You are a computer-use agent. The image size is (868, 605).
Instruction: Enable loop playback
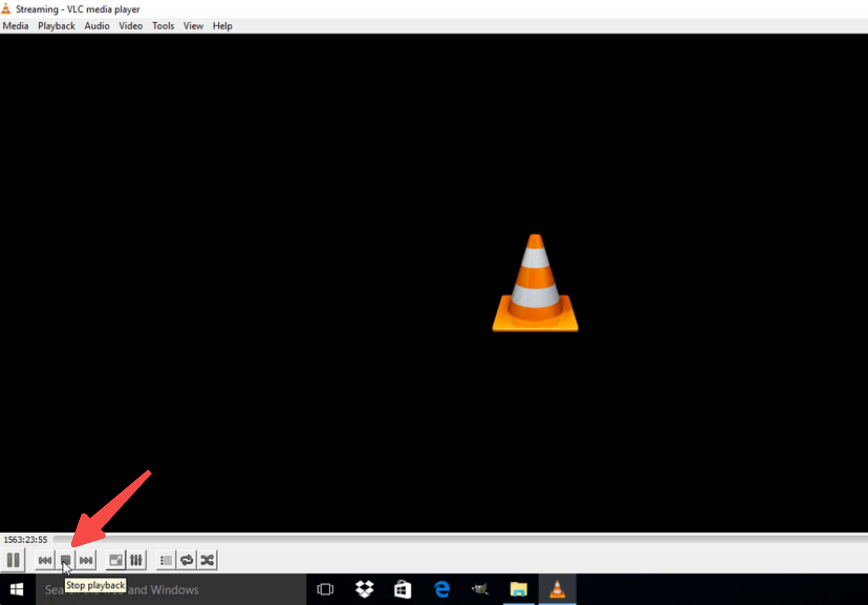186,560
